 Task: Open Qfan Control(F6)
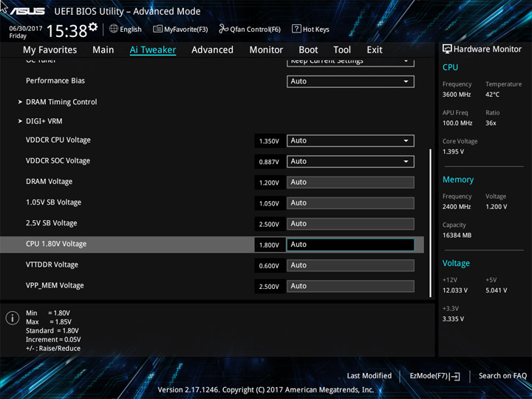click(x=250, y=29)
